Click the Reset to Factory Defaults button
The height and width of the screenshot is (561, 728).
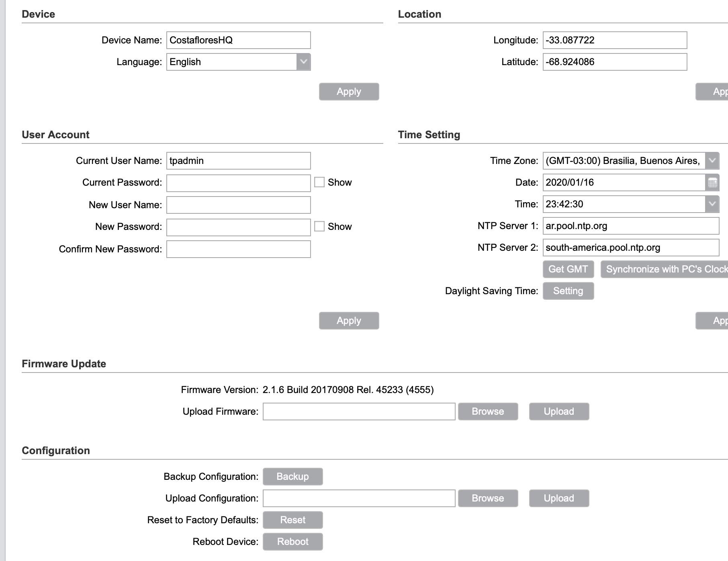[293, 520]
